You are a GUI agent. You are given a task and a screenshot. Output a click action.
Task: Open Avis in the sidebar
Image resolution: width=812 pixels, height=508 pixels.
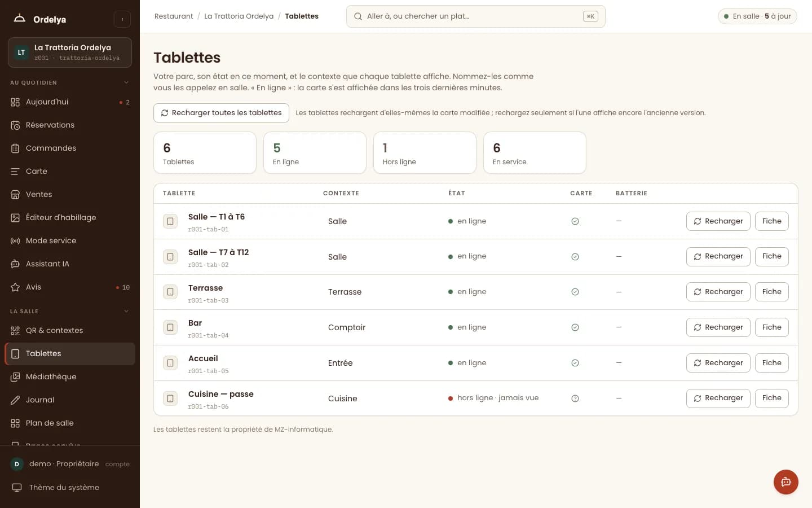[x=70, y=287]
